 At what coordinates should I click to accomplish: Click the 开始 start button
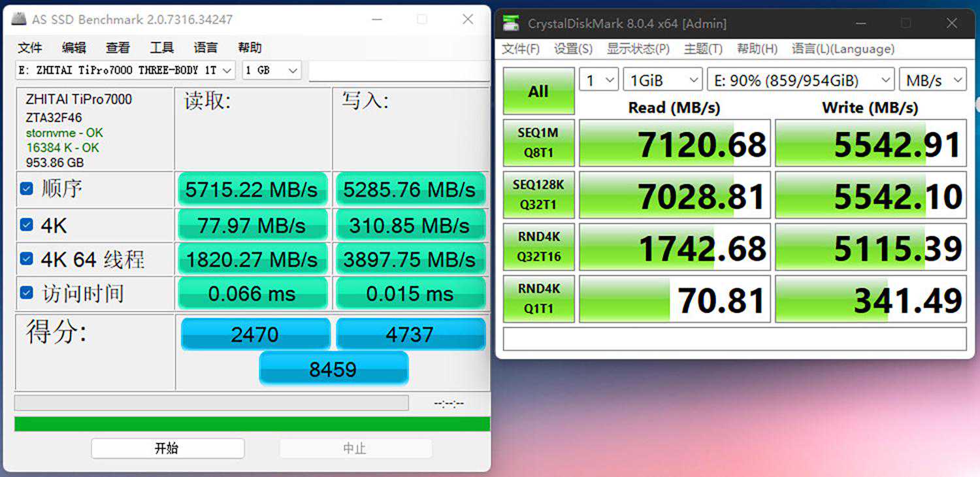167,448
